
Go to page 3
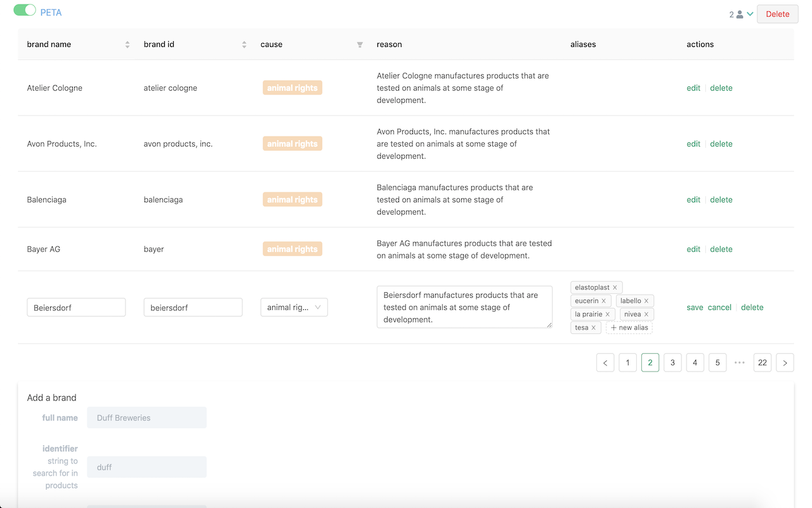point(672,363)
